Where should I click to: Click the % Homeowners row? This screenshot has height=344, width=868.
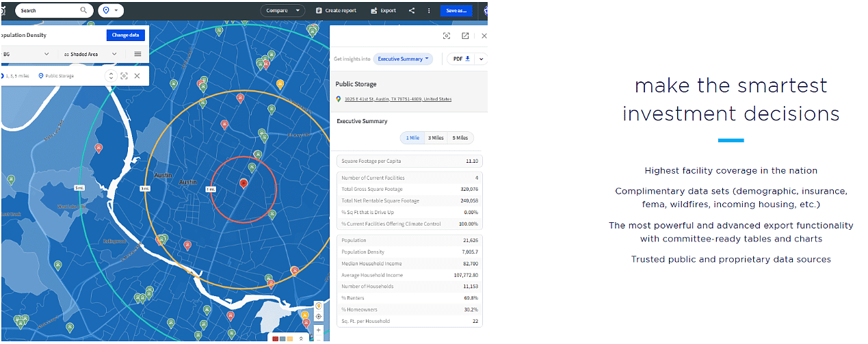pos(410,309)
